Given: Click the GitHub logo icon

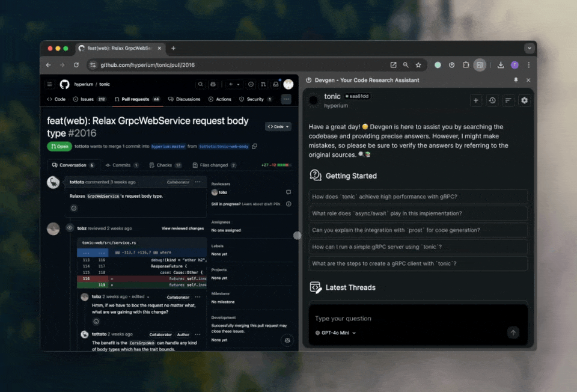Looking at the screenshot, I should click(x=64, y=84).
